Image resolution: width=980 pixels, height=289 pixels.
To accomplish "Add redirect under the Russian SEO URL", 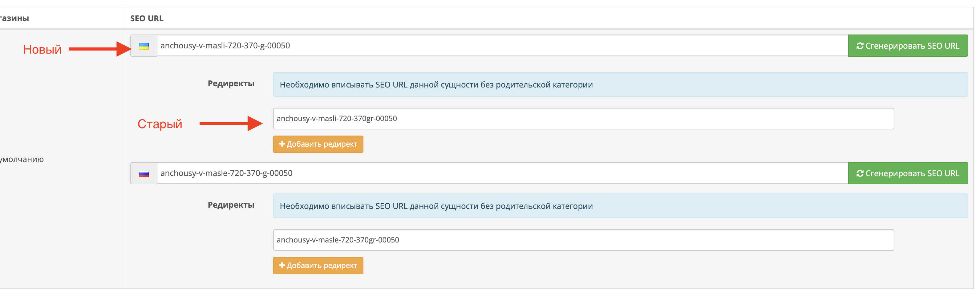I will (318, 266).
